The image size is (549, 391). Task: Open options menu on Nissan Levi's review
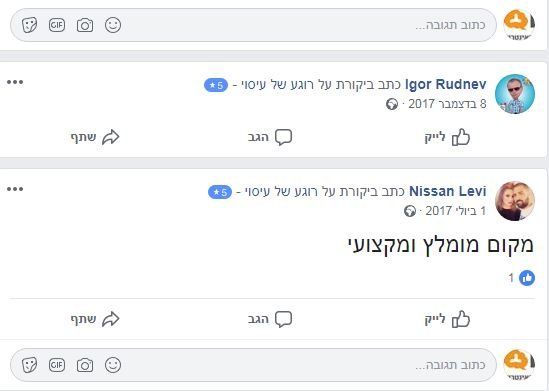(15, 189)
